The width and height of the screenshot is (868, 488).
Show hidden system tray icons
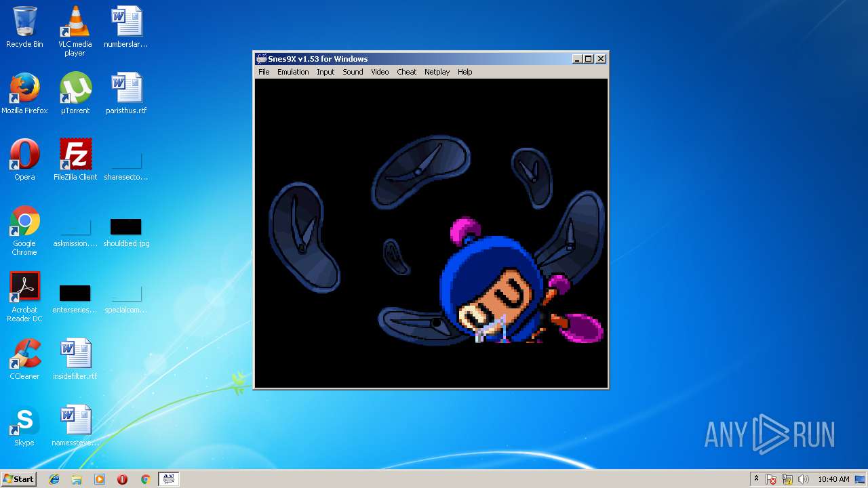tap(756, 479)
